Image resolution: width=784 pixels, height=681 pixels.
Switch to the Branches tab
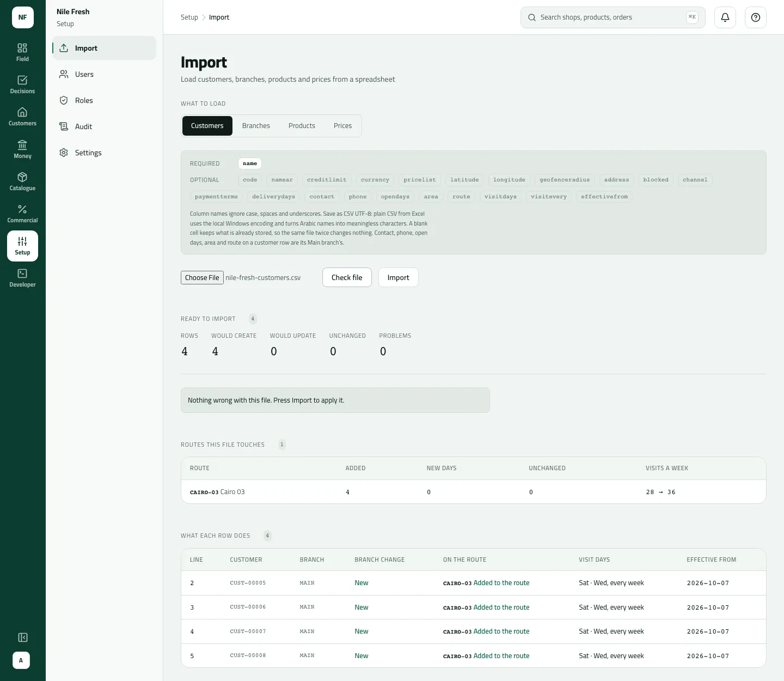pyautogui.click(x=256, y=126)
